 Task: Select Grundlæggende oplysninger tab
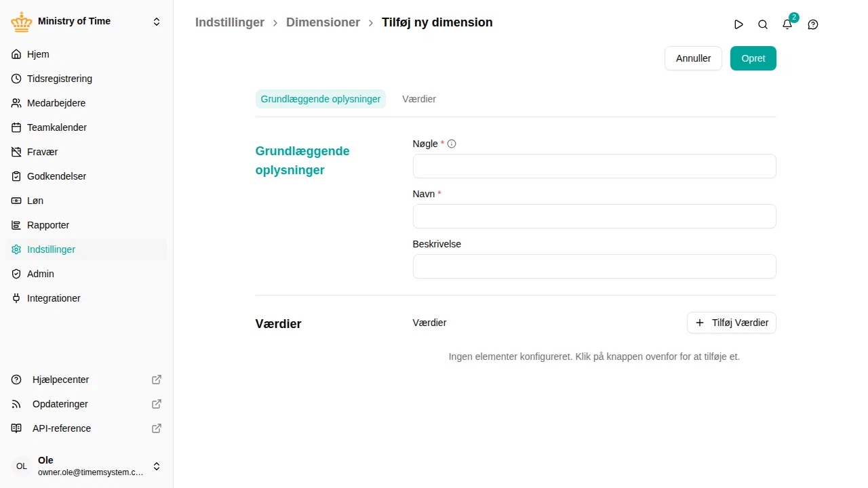tap(321, 99)
